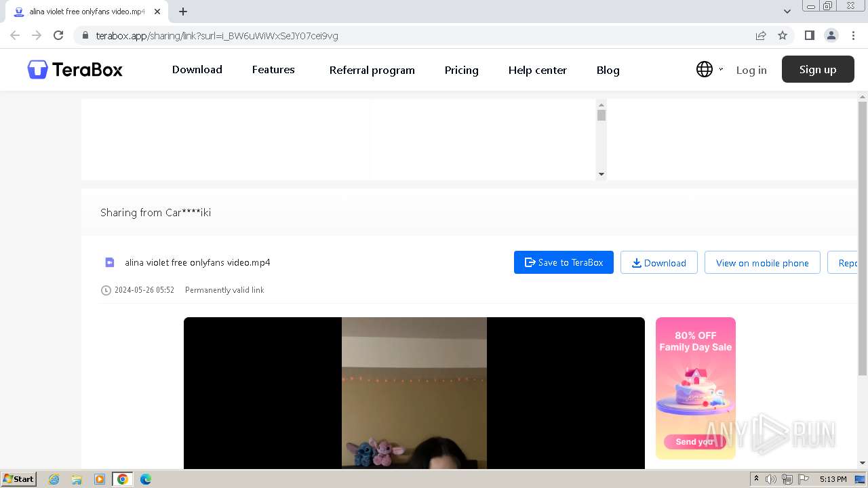868x488 pixels.
Task: Click the Chrome taskbar icon
Action: click(x=123, y=479)
